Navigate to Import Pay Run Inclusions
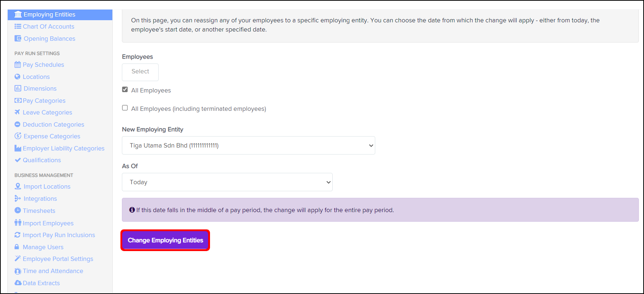Viewport: 644px width, 294px height. pos(59,235)
